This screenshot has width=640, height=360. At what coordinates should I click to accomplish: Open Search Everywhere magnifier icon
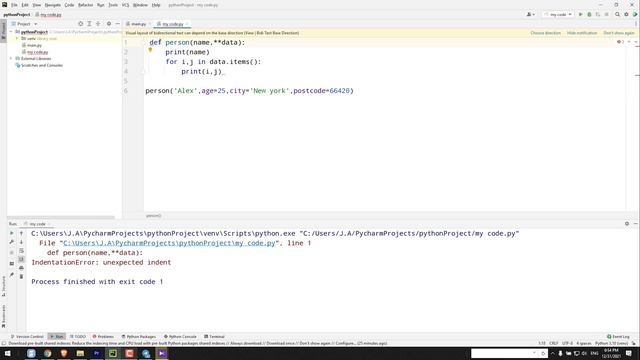[x=618, y=14]
